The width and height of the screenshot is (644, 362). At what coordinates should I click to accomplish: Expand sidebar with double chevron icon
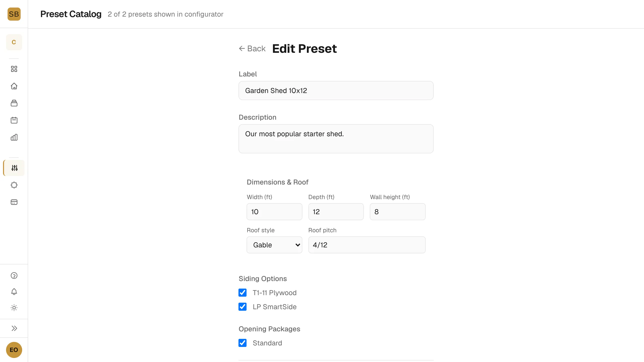pyautogui.click(x=14, y=328)
